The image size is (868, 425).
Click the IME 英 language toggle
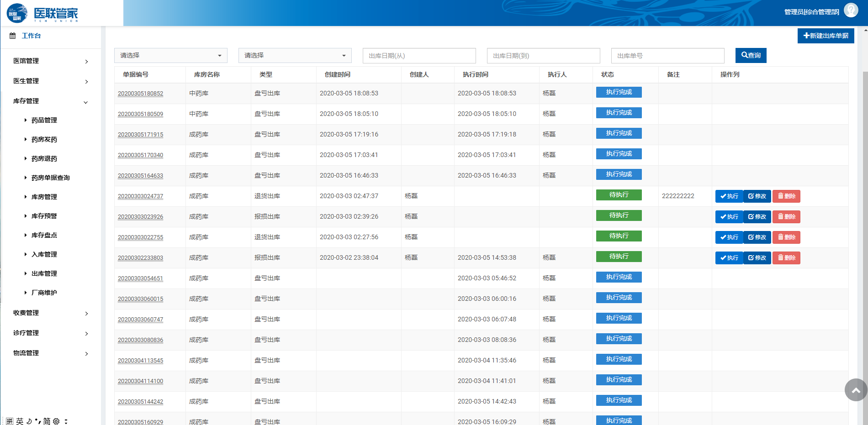[20, 421]
